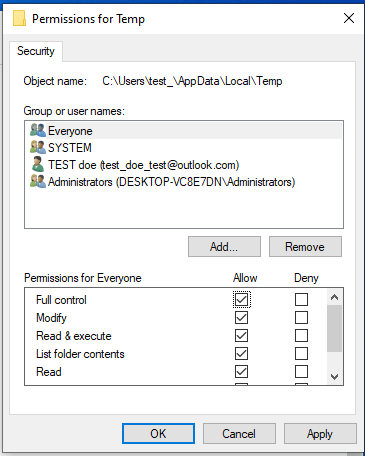Open the Security tab

[x=36, y=51]
